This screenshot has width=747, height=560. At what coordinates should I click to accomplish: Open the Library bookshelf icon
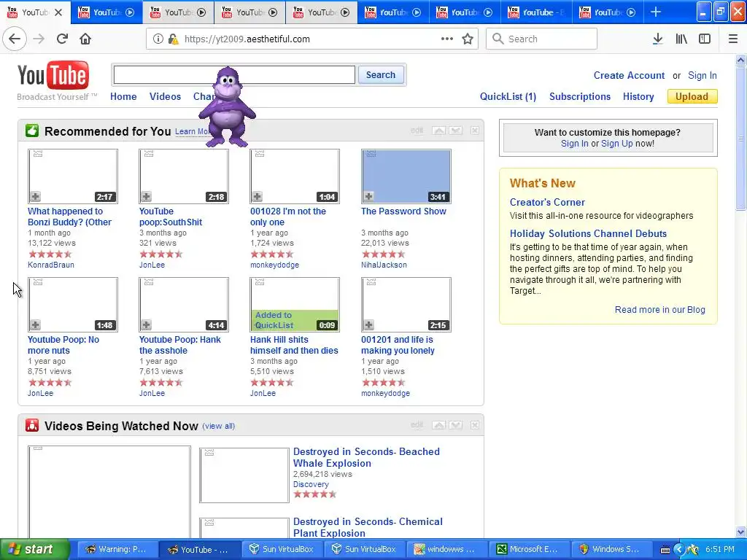pyautogui.click(x=681, y=39)
